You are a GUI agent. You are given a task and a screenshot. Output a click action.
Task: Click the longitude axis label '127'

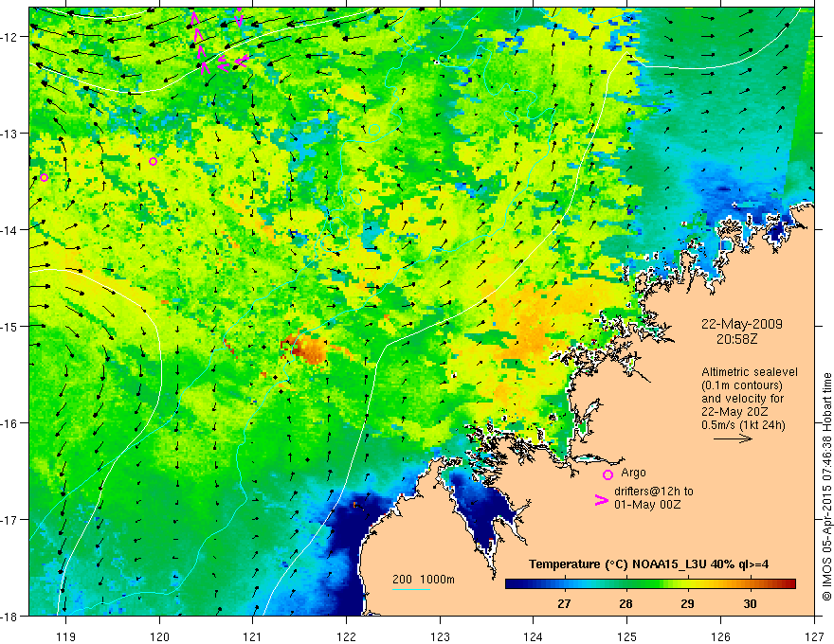coord(814,636)
